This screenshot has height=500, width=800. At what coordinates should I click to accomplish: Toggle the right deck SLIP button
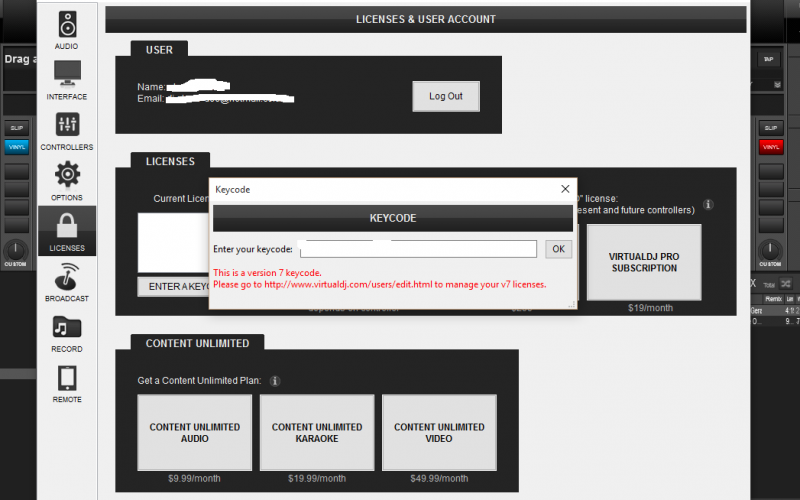(x=771, y=128)
